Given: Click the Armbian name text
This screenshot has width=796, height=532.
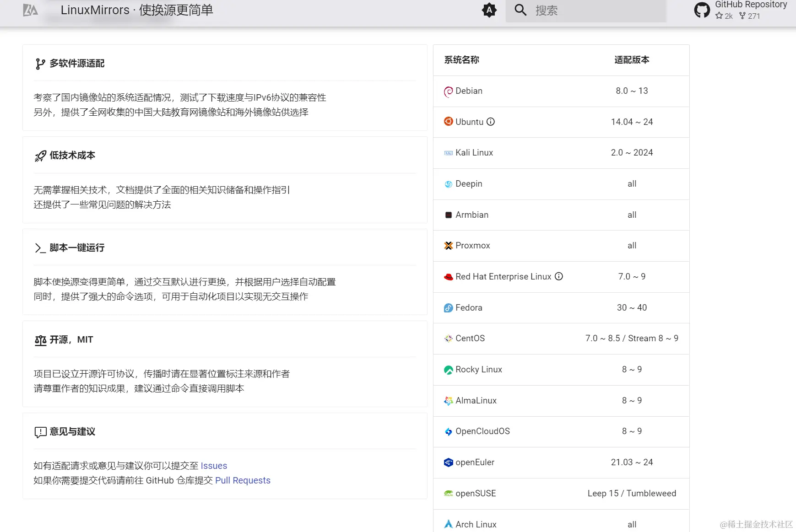Looking at the screenshot, I should (x=472, y=215).
